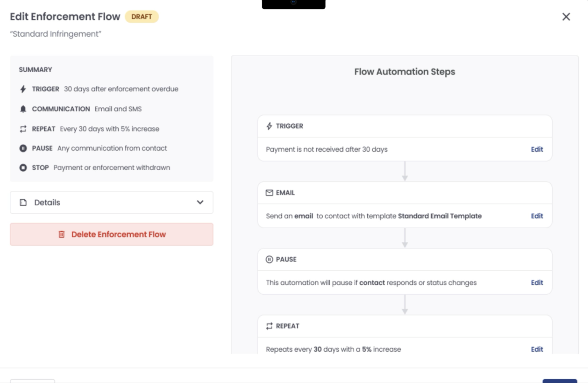588x383 pixels.
Task: Edit the pause automation rule
Action: pos(537,282)
